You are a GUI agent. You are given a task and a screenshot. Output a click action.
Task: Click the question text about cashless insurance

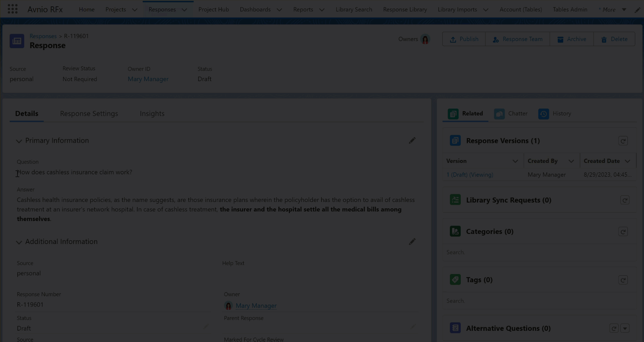tap(74, 172)
